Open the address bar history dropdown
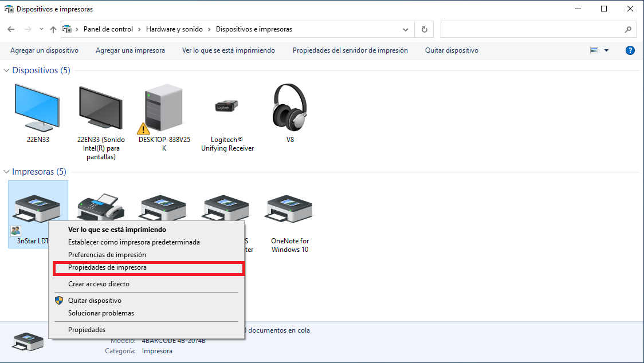644x363 pixels. (x=406, y=29)
